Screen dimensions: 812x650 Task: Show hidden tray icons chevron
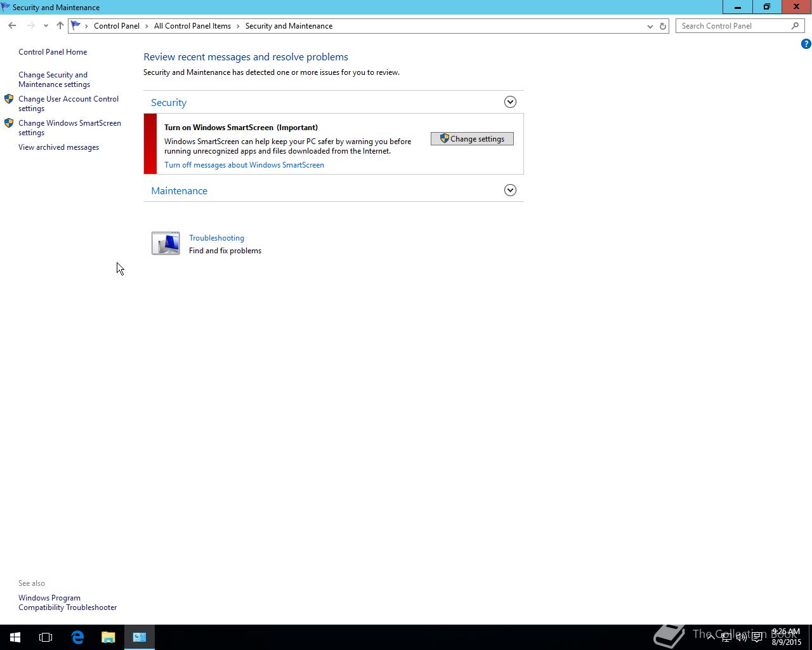710,637
